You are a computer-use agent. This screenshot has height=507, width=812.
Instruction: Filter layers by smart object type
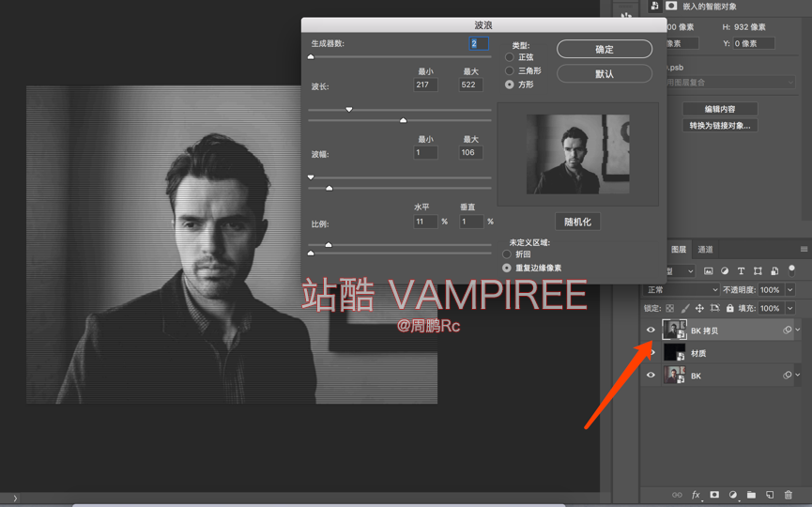point(774,270)
